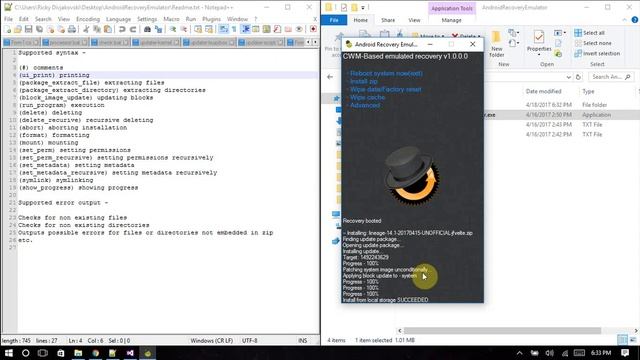Click the Find binoculars icon in Notepad++
This screenshot has width=640, height=360.
[x=147, y=29]
